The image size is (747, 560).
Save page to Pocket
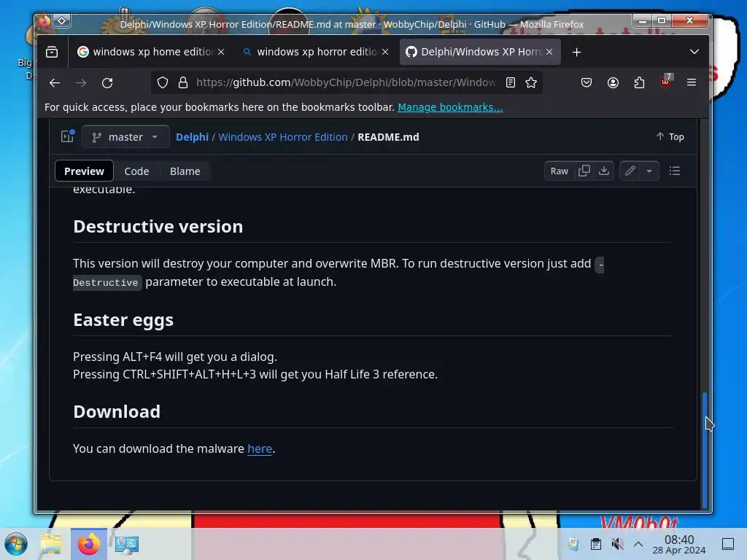(x=587, y=83)
